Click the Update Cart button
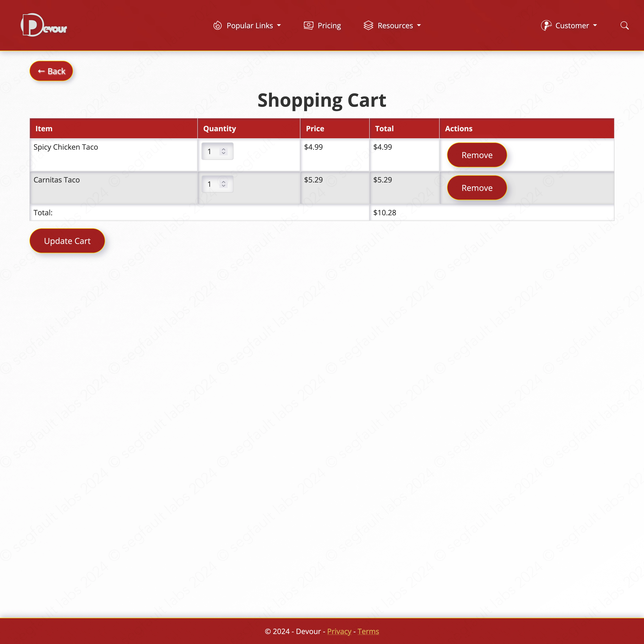This screenshot has width=644, height=644. click(x=67, y=241)
